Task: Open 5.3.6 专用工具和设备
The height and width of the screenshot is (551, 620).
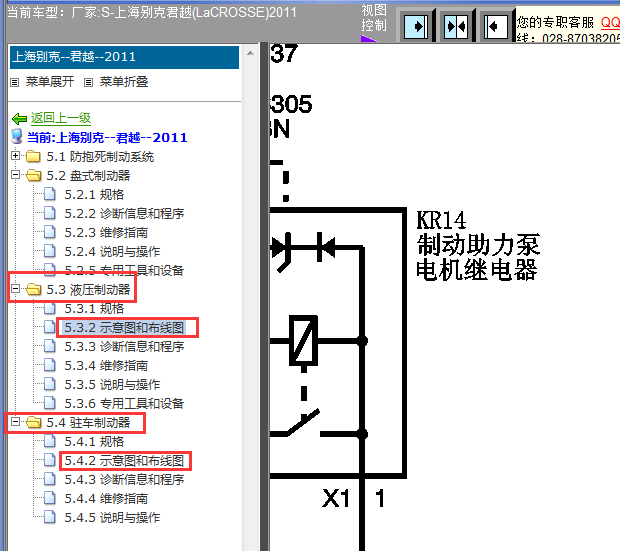Action: (124, 403)
